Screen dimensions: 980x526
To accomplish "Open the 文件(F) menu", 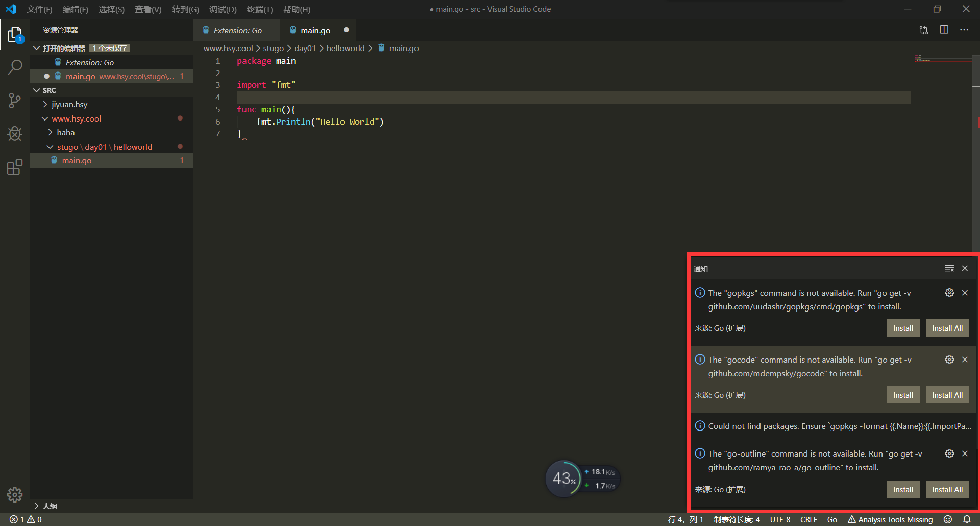I will tap(39, 9).
